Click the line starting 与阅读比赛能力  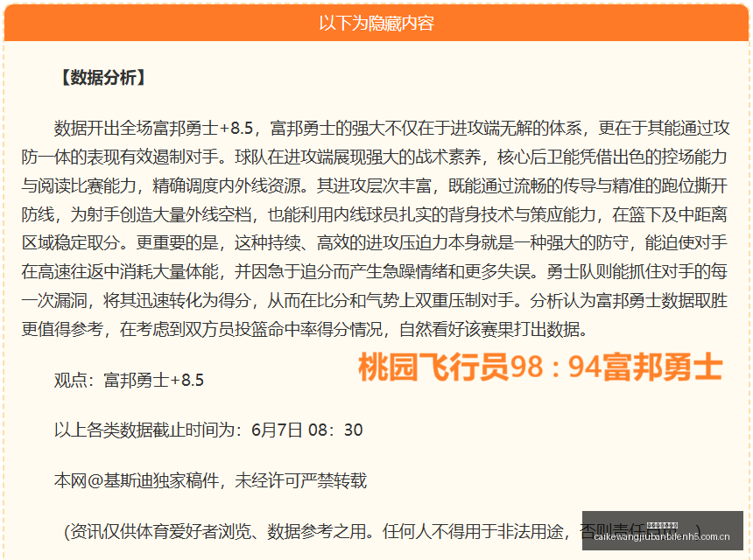tap(374, 185)
